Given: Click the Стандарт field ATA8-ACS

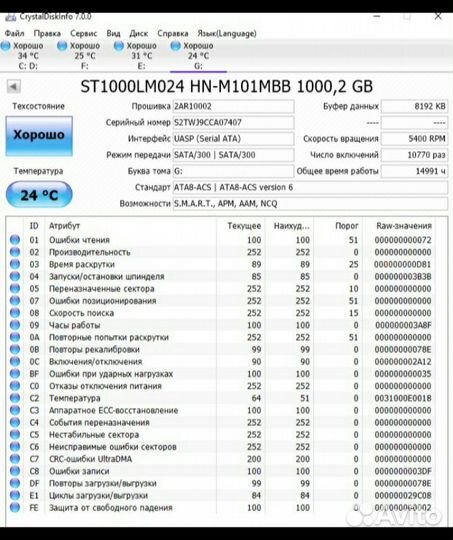Looking at the screenshot, I should pos(310,187).
